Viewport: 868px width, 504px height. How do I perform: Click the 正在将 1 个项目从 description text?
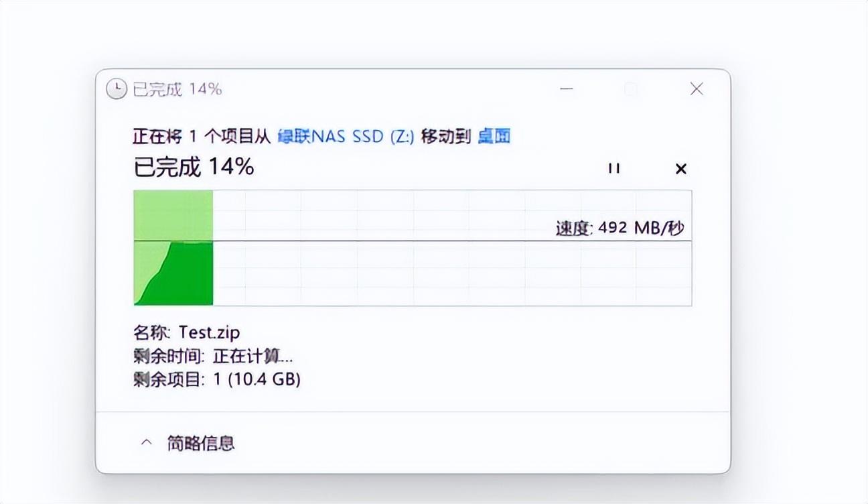pyautogui.click(x=202, y=137)
